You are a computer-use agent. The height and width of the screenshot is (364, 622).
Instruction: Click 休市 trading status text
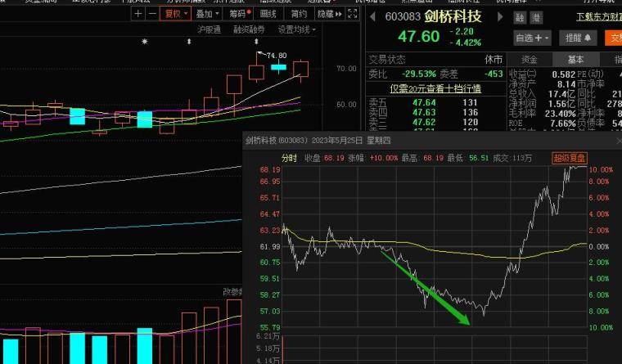click(494, 60)
